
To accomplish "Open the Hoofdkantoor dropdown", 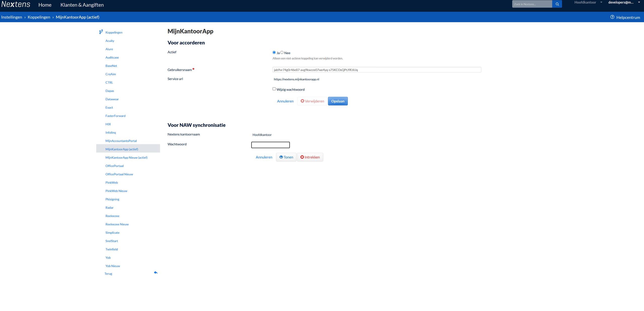I will pyautogui.click(x=588, y=3).
